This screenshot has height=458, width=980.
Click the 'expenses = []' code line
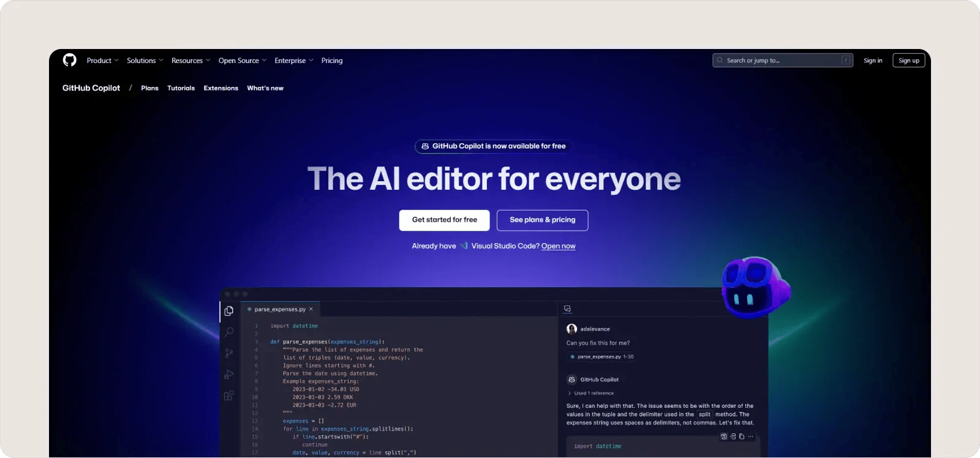click(303, 421)
